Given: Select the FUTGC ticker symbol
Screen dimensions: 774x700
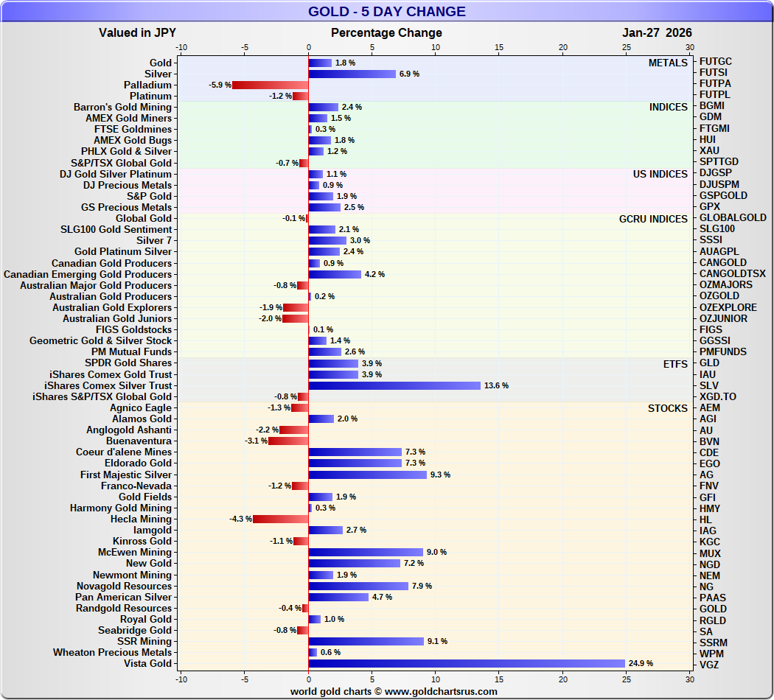Looking at the screenshot, I should [715, 61].
